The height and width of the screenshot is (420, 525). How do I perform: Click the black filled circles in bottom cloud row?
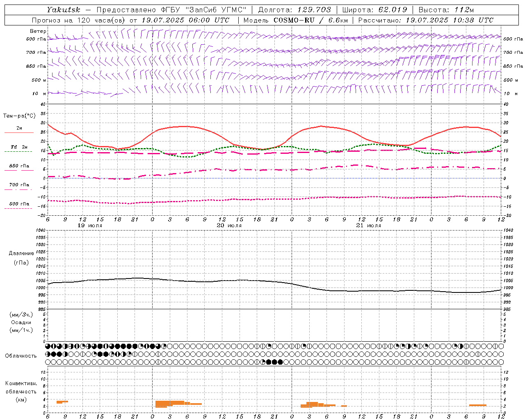click(x=274, y=362)
